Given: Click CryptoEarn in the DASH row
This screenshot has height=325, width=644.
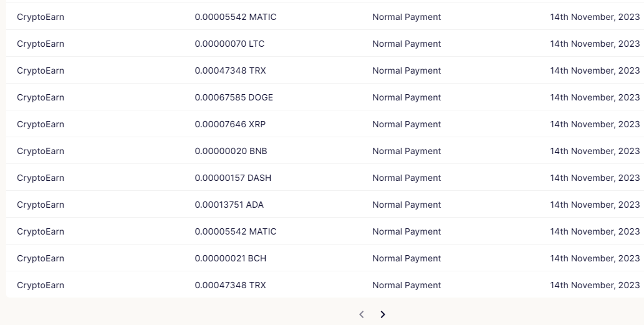Looking at the screenshot, I should point(41,178).
